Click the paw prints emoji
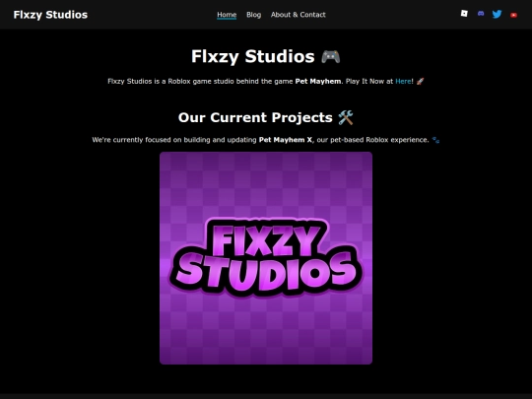Screen dimensions: 532x399 435,140
